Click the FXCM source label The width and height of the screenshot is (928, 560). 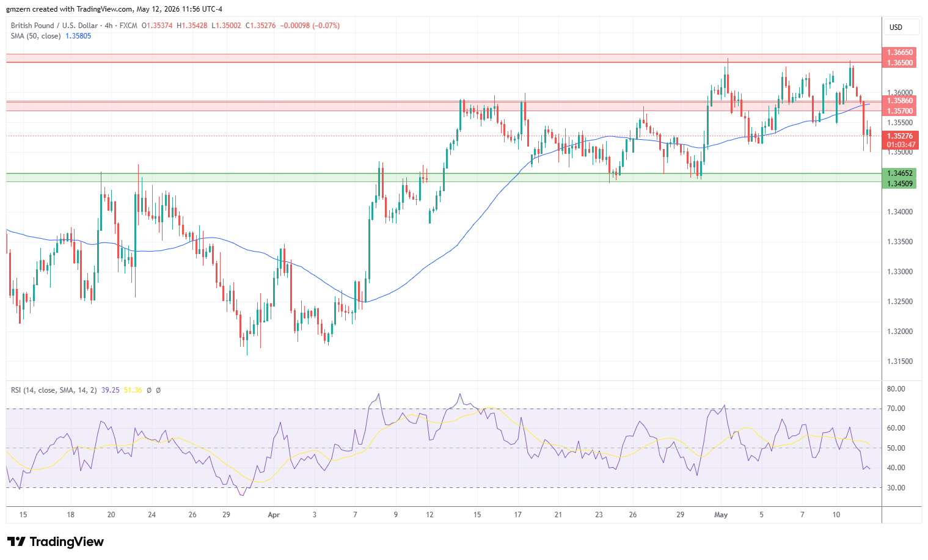(128, 26)
